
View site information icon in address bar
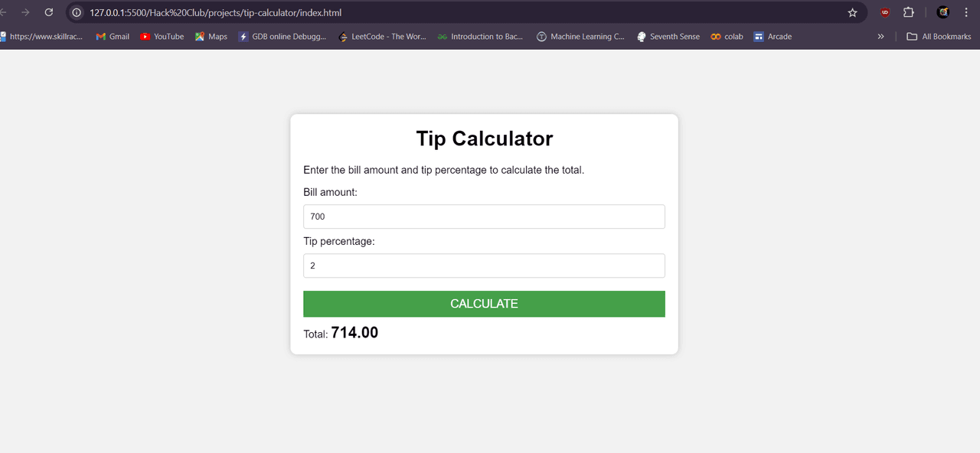click(x=77, y=13)
